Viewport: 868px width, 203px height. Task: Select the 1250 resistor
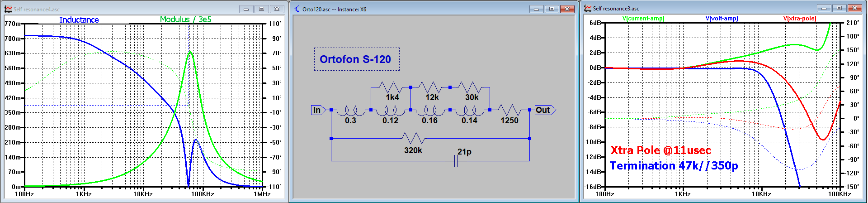(509, 110)
